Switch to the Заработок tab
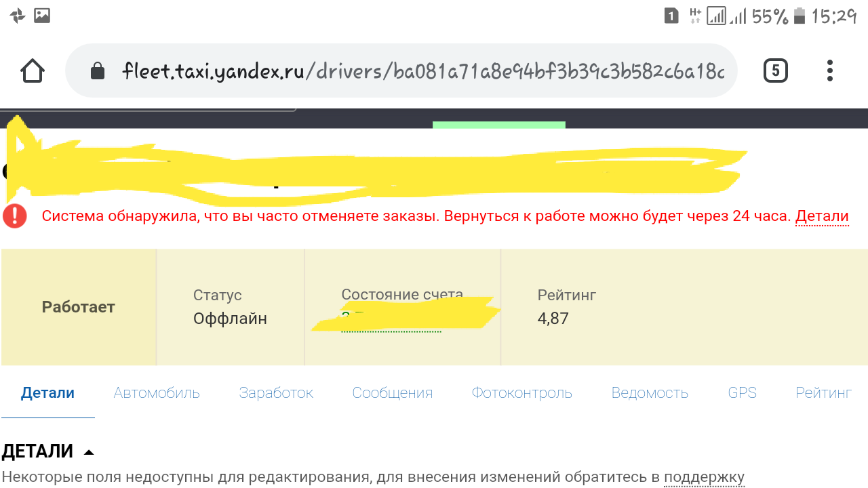 pyautogui.click(x=276, y=393)
